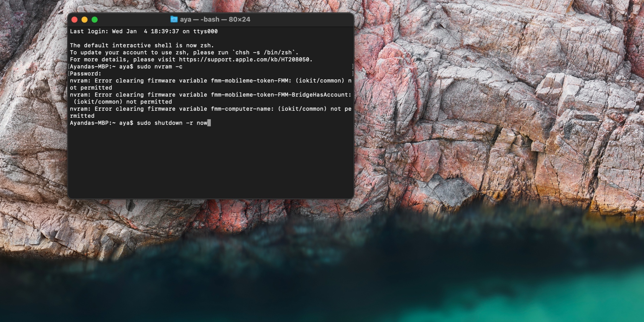The image size is (644, 322).
Task: Click the fmm-computer-name error line
Action: click(x=210, y=109)
